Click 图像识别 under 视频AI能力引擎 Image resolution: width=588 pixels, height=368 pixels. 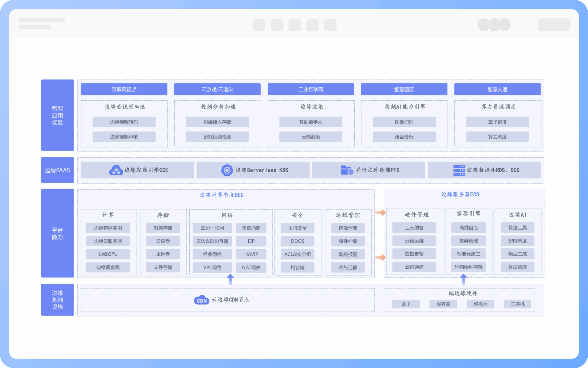(x=404, y=122)
